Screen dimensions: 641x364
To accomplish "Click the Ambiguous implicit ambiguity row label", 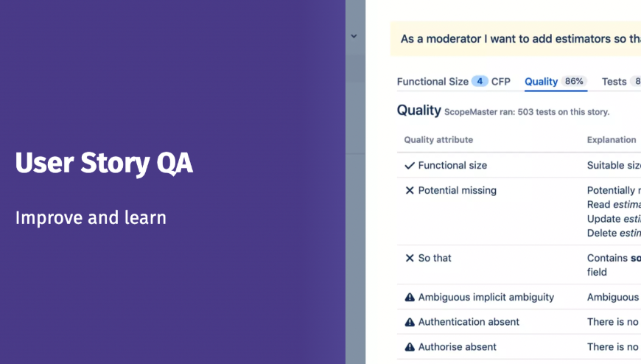I will tap(486, 298).
